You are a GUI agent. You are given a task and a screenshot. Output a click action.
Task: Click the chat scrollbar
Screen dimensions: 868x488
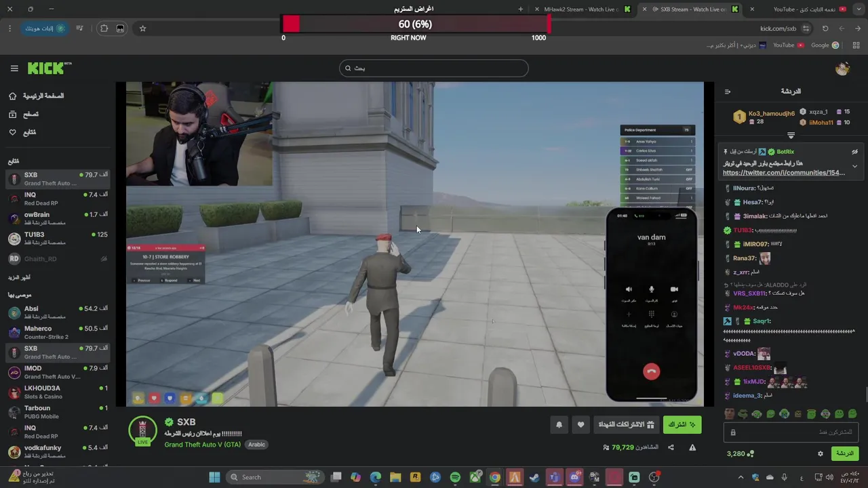pyautogui.click(x=865, y=394)
